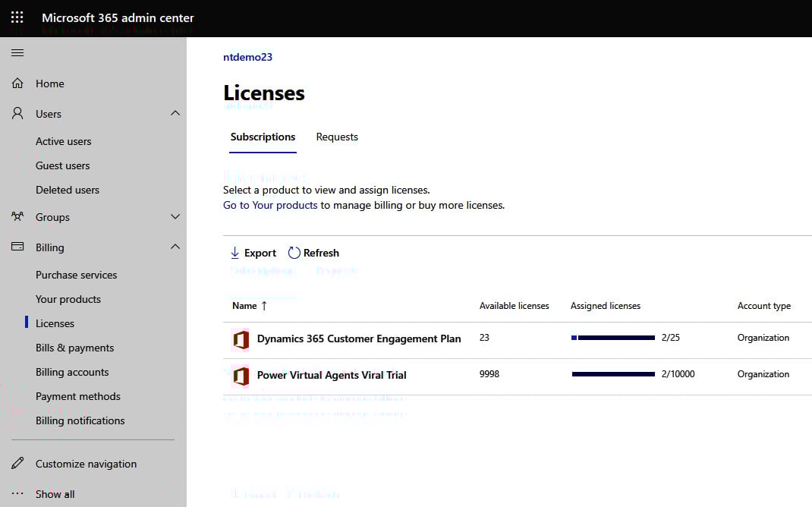812x507 pixels.
Task: Select Licenses in the Billing menu
Action: [55, 323]
